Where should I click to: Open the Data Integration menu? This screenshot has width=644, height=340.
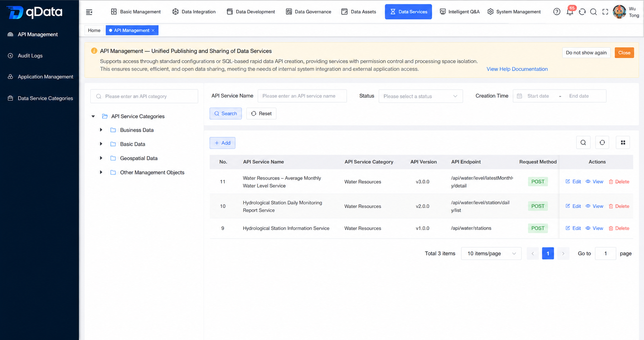194,12
